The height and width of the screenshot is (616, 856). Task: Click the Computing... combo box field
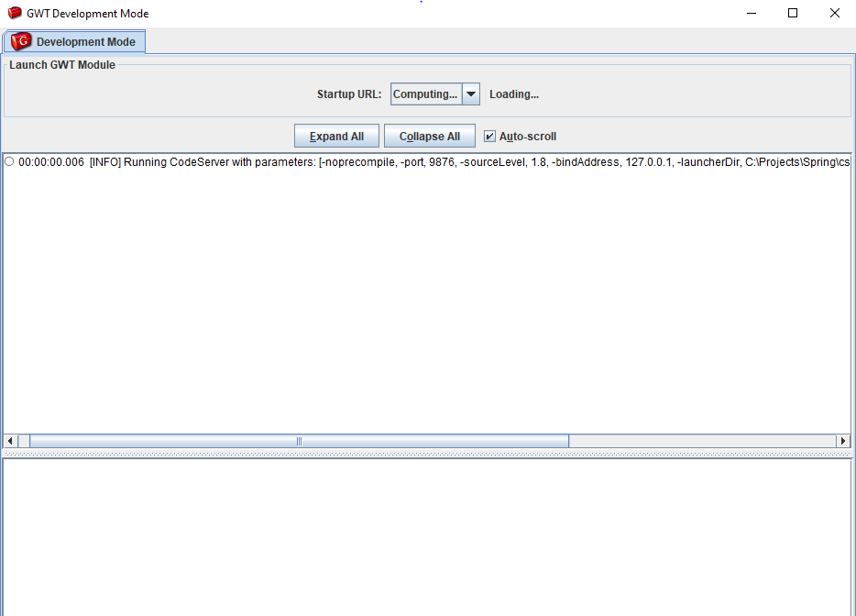tap(425, 94)
